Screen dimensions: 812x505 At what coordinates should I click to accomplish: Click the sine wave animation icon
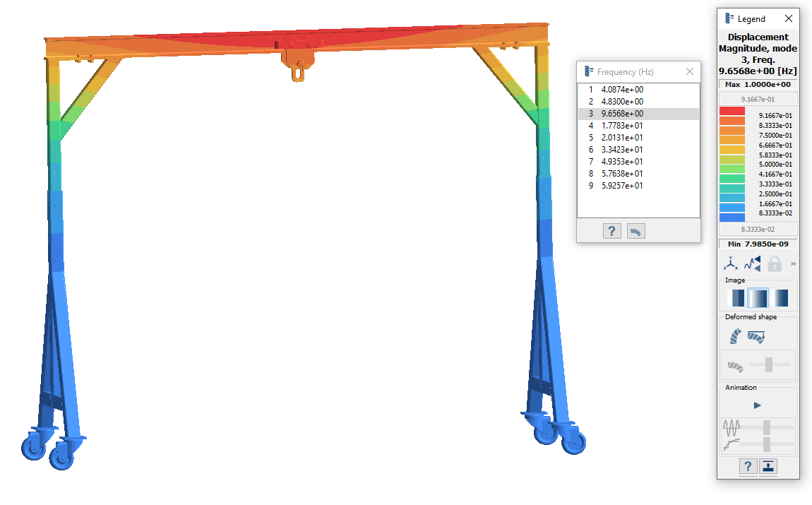click(x=732, y=428)
